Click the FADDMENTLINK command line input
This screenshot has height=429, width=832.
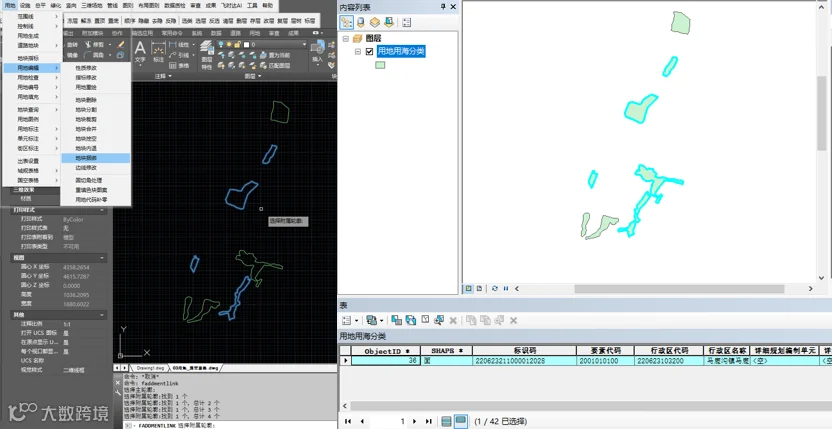(x=233, y=425)
